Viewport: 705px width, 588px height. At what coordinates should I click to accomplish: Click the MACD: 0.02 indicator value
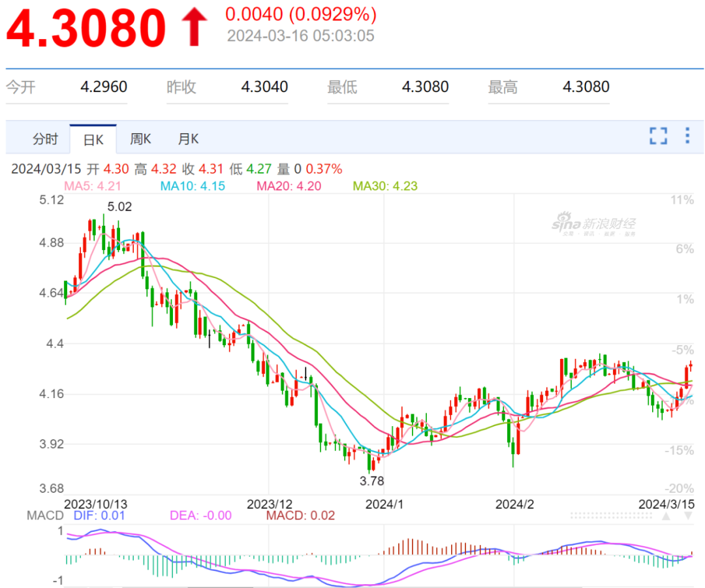[x=301, y=516]
